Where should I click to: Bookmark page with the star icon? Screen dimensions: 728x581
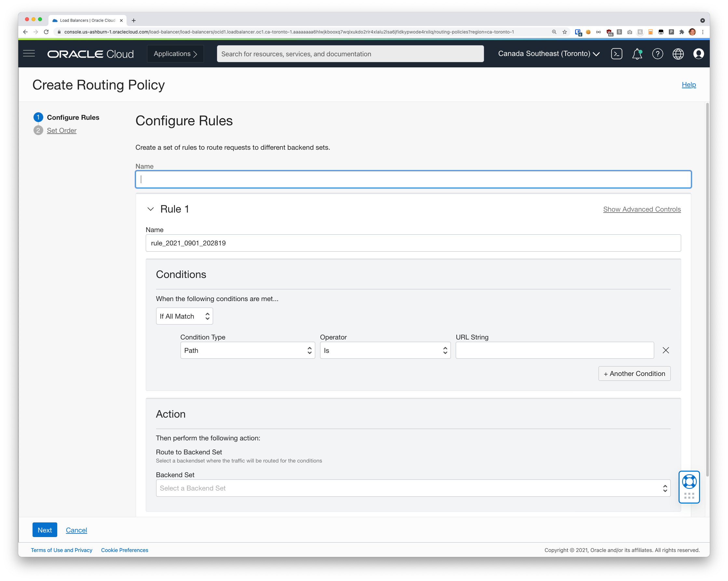click(x=565, y=32)
